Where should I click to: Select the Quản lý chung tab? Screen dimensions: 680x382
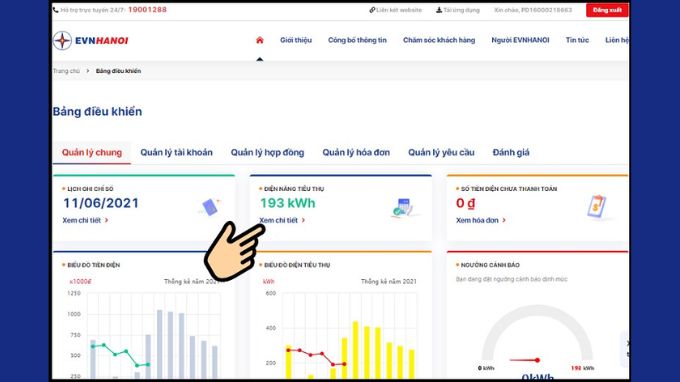coord(92,153)
